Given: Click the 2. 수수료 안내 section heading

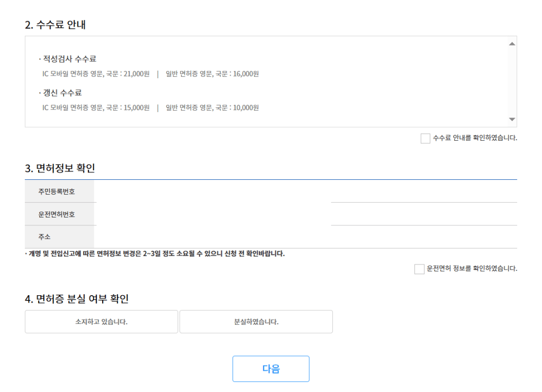Looking at the screenshot, I should click(55, 23).
